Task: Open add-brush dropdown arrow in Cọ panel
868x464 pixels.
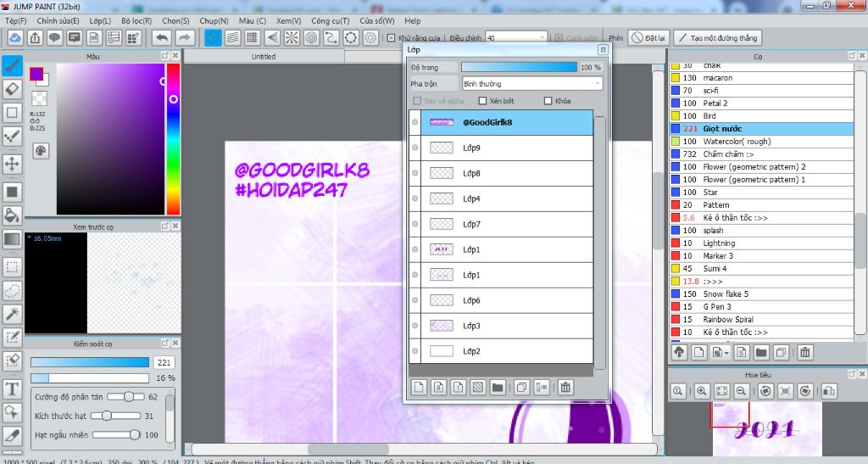Action: coord(726,353)
